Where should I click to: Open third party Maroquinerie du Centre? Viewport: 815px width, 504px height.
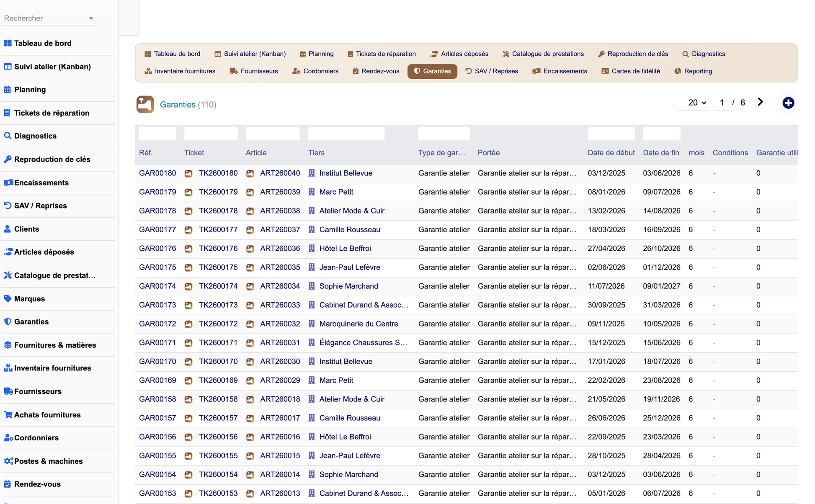click(358, 324)
